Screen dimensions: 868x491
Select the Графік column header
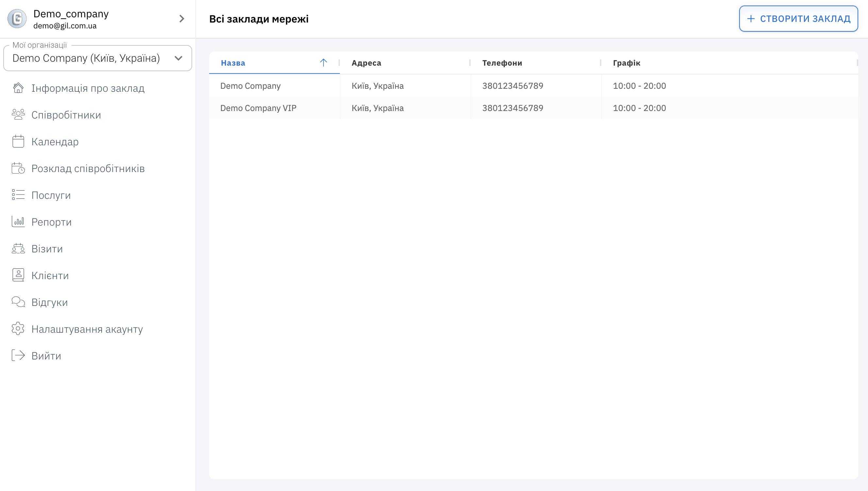[x=626, y=63]
